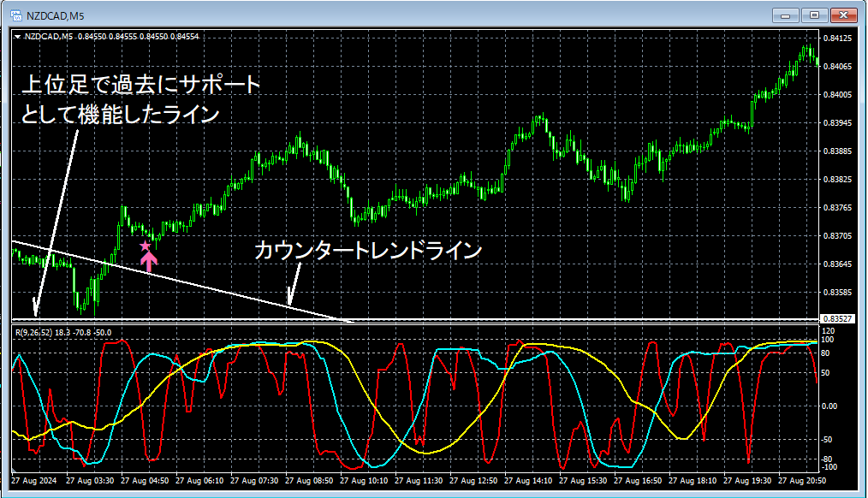Click time axis label 27 Aug 12:50

point(473,481)
